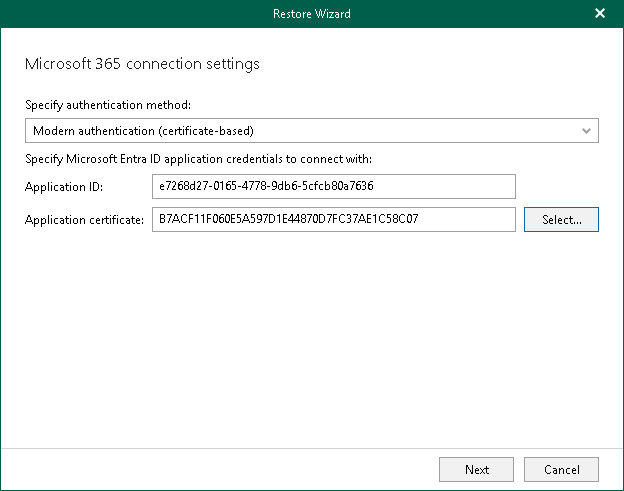Click into the Application ID input field
Image resolution: width=624 pixels, height=491 pixels.
[333, 187]
